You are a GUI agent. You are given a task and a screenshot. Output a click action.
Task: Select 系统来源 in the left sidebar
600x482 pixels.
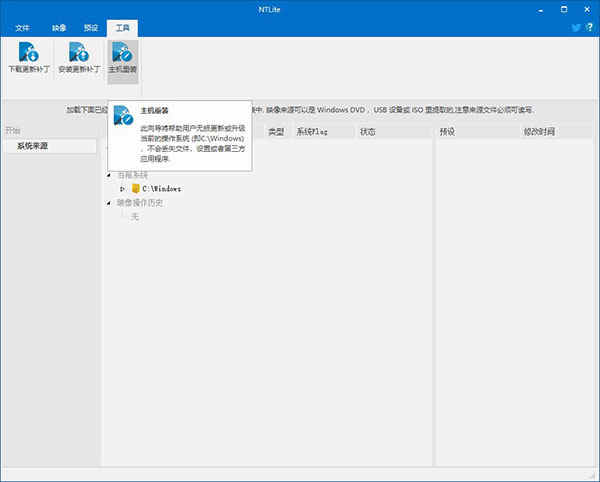pyautogui.click(x=51, y=146)
